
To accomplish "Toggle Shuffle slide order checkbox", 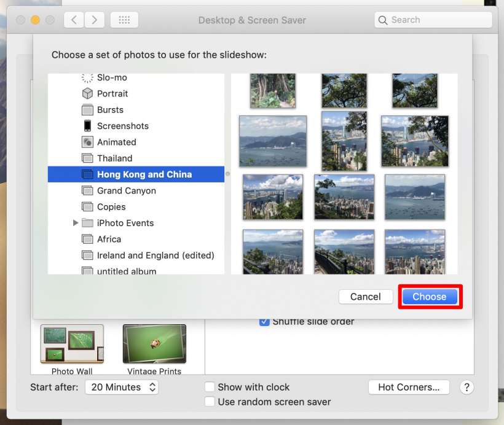I will [x=264, y=322].
